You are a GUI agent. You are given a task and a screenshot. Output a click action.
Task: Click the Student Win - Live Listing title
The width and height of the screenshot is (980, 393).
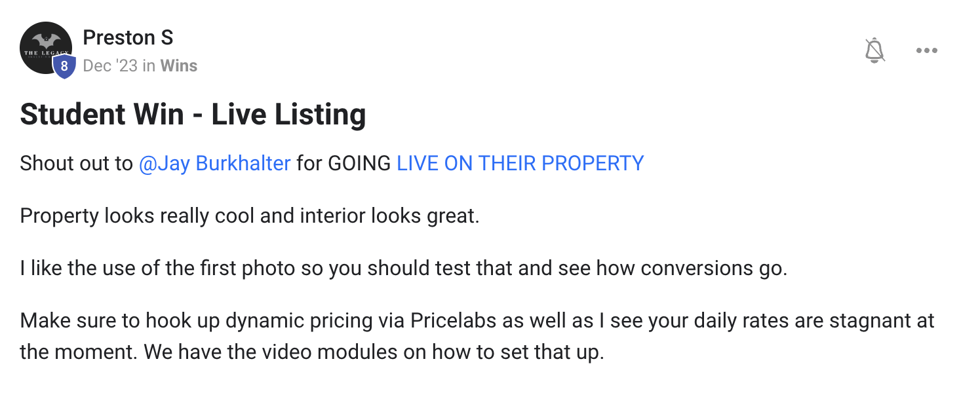point(193,115)
